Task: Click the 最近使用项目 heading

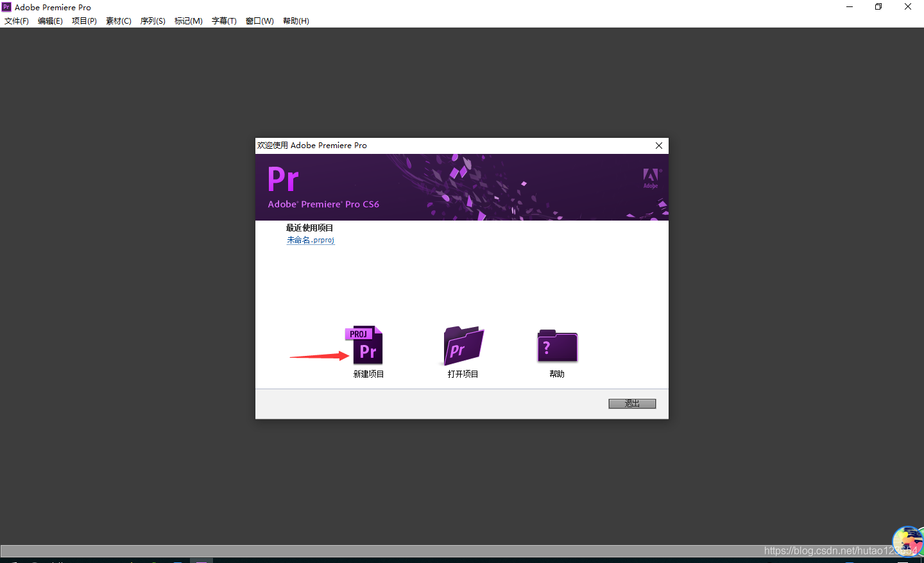Action: tap(309, 228)
